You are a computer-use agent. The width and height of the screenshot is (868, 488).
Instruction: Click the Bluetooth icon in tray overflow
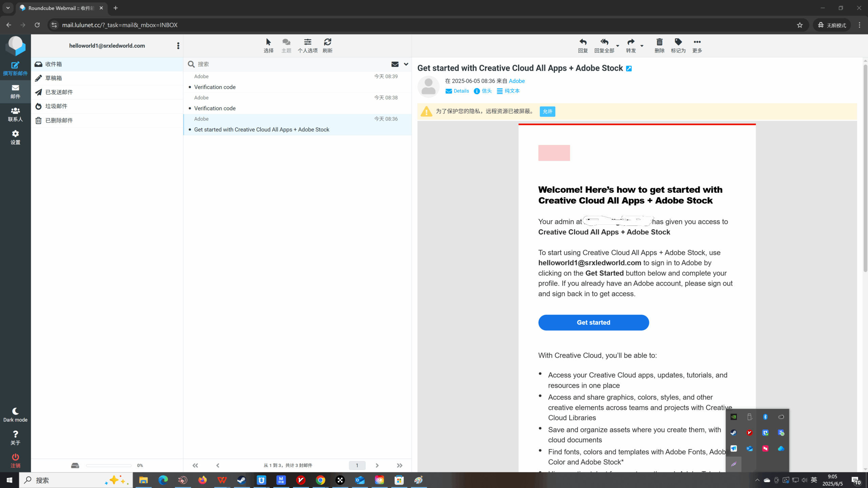[x=765, y=417]
